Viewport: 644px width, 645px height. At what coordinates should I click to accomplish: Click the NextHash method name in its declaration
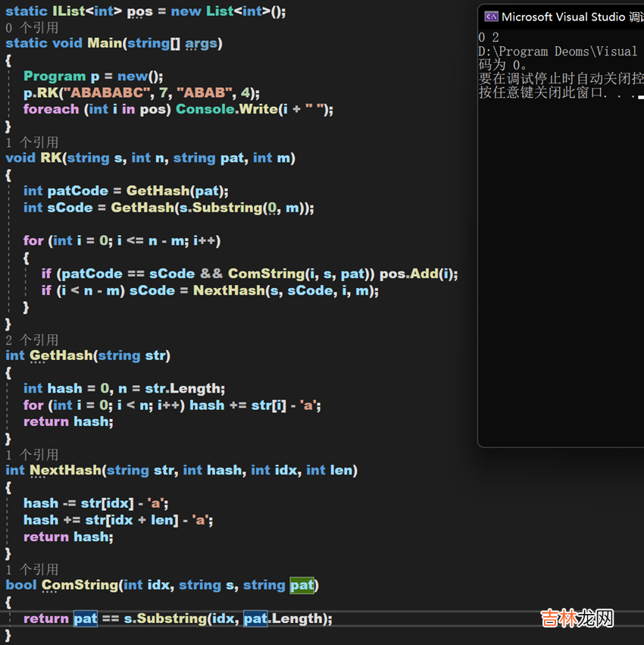[x=64, y=470]
